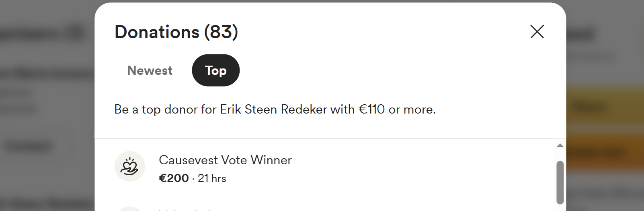Click the Donations (83) heading
This screenshot has height=211, width=644.
[176, 32]
